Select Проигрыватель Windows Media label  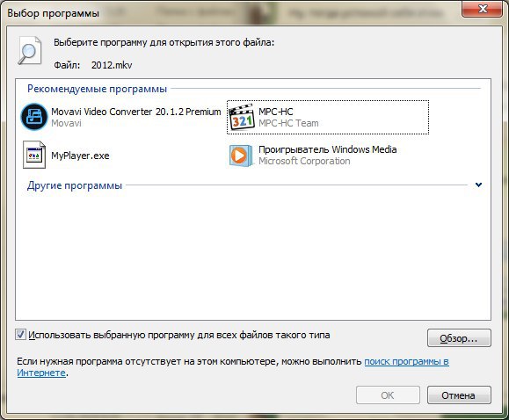click(x=328, y=149)
